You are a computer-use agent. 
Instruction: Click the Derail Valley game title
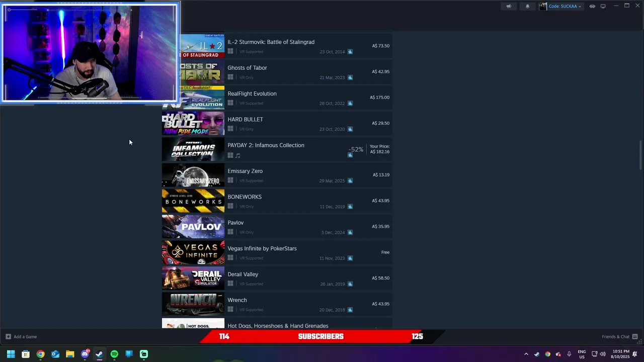243,274
